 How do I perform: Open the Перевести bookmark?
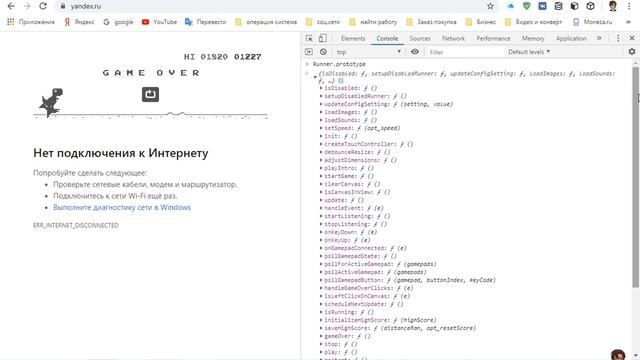tap(206, 22)
